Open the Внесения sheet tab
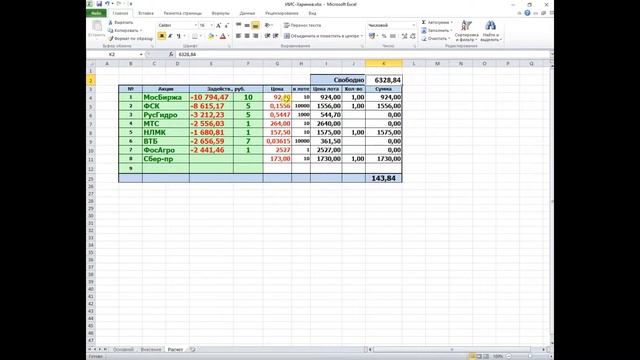Image resolution: width=640 pixels, height=360 pixels. 151,349
